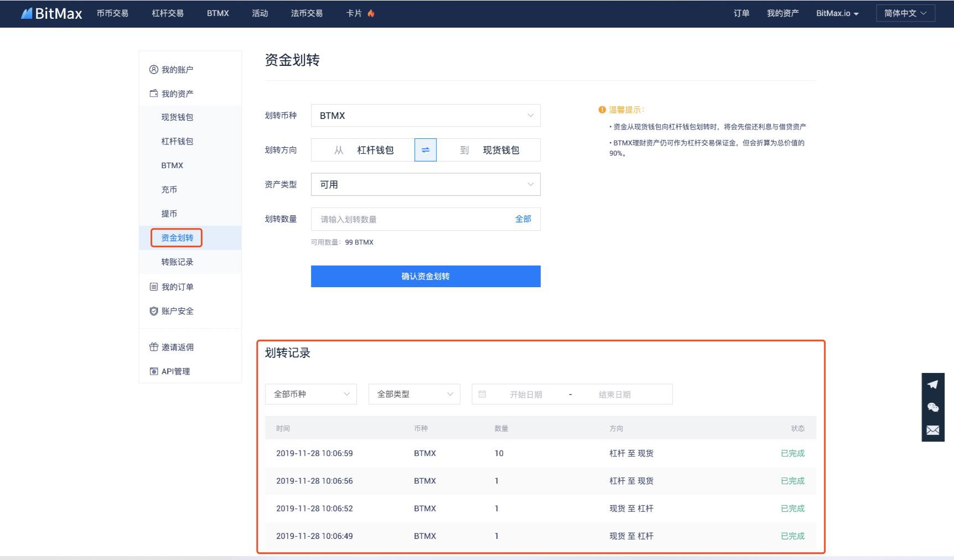Open the WeChat contact icon
Image resolution: width=954 pixels, height=560 pixels.
(x=933, y=407)
